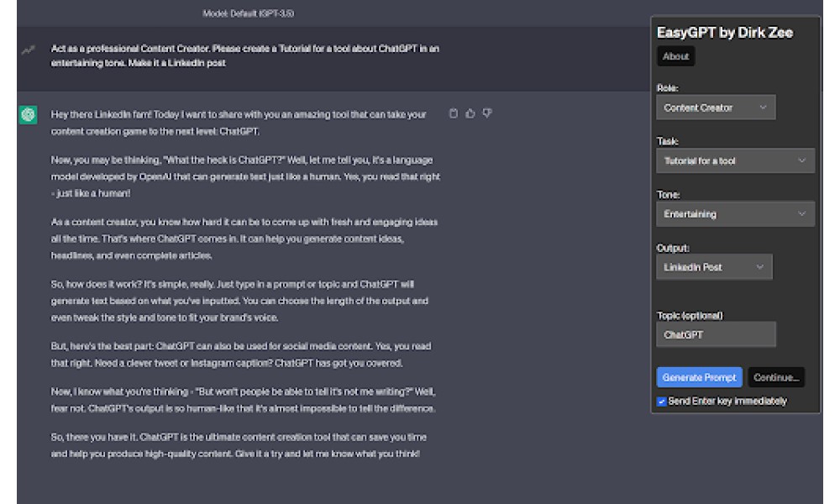Give thumbs down to the response
Image resolution: width=840 pixels, height=504 pixels.
pyautogui.click(x=487, y=113)
